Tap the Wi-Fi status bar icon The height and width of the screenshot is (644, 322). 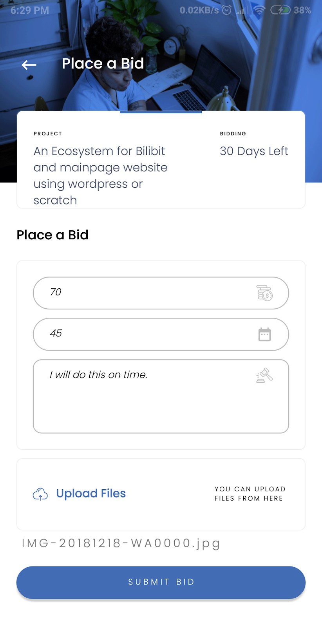pyautogui.click(x=259, y=10)
